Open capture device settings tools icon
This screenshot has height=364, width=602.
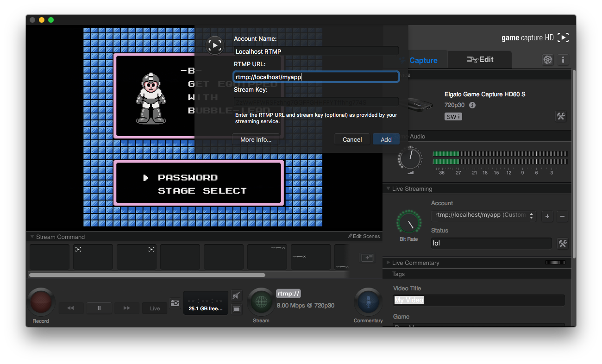click(x=561, y=116)
